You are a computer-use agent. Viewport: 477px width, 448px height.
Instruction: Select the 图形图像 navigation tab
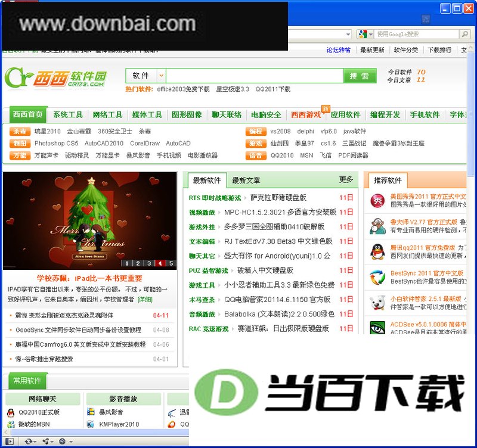pos(187,114)
